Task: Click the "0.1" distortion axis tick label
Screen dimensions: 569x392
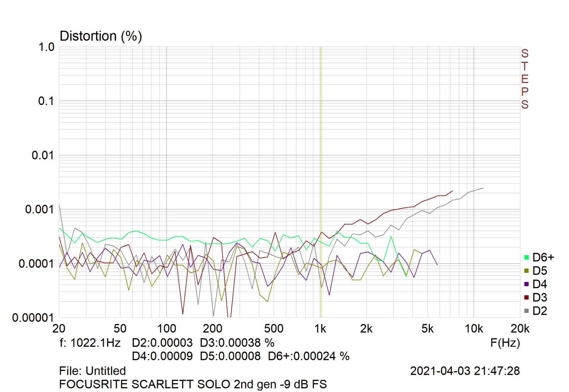Action: coord(46,101)
